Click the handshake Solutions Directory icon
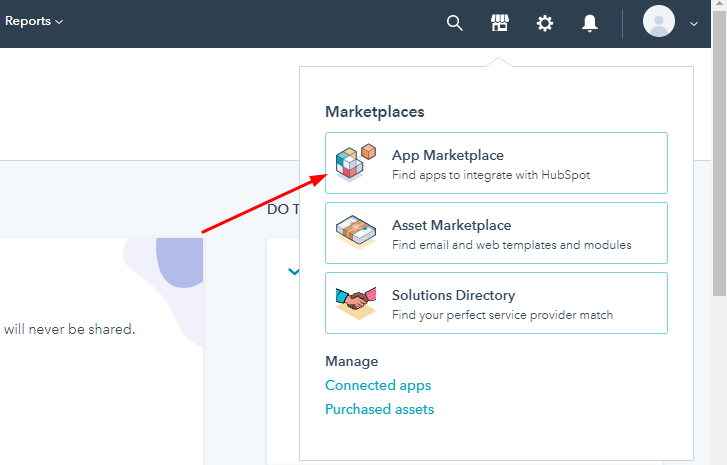This screenshot has height=465, width=727. click(356, 303)
